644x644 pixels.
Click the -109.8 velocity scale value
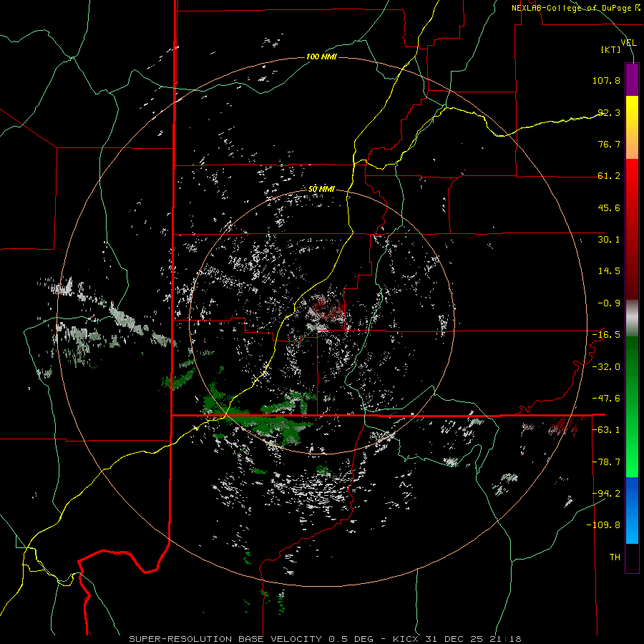[x=603, y=525]
